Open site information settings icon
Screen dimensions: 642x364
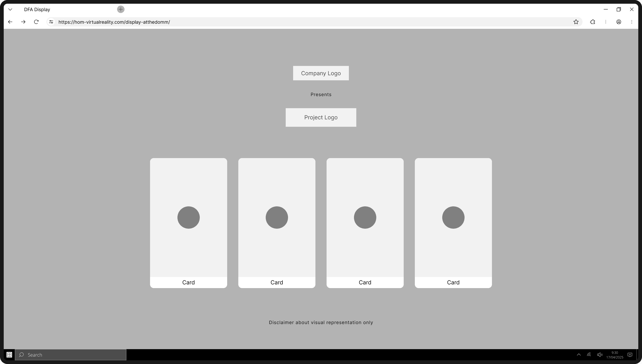tap(51, 22)
